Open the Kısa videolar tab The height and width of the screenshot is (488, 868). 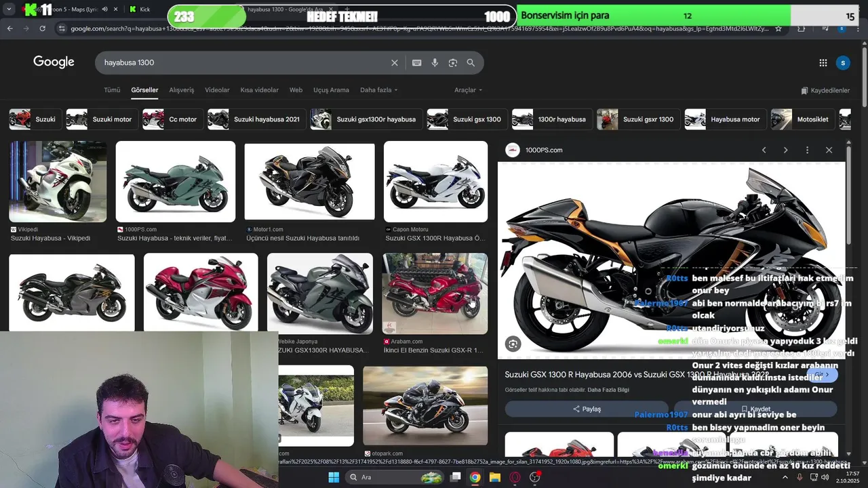(x=259, y=90)
